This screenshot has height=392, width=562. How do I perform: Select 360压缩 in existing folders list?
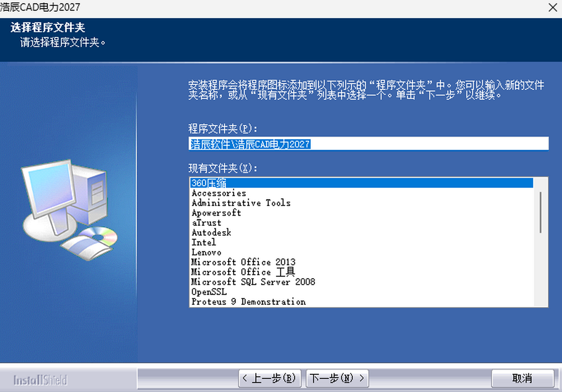pos(361,183)
